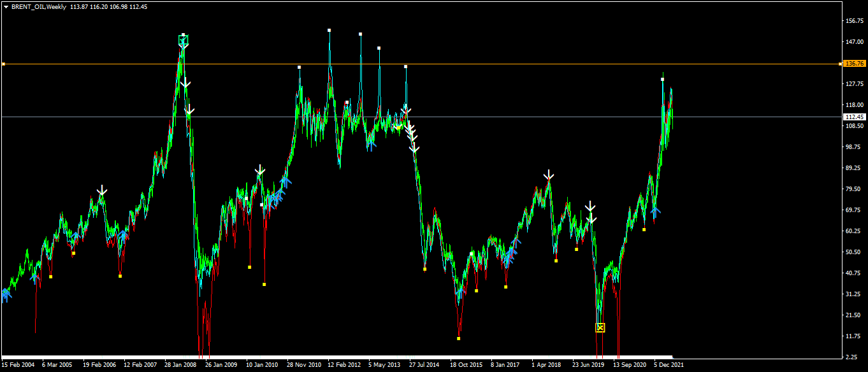868x372 pixels.
Task: Click the 23 Jun 2019 date label
Action: 588,365
